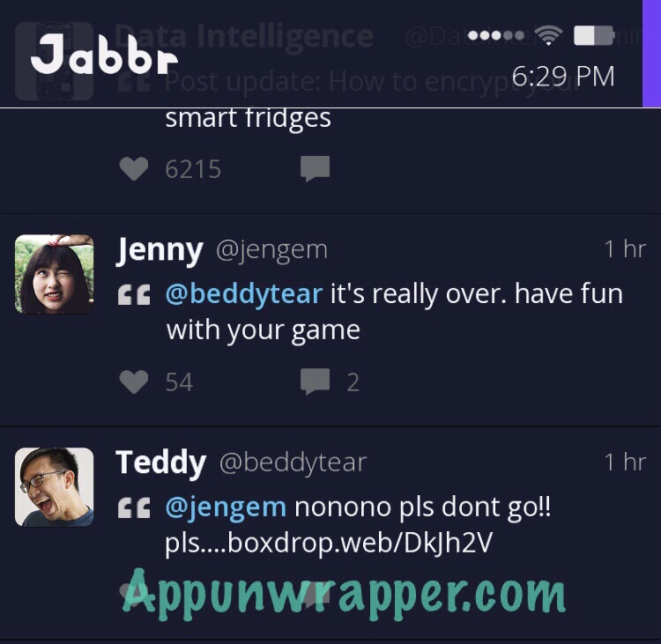Tap the Wi-Fi status icon

(x=548, y=35)
